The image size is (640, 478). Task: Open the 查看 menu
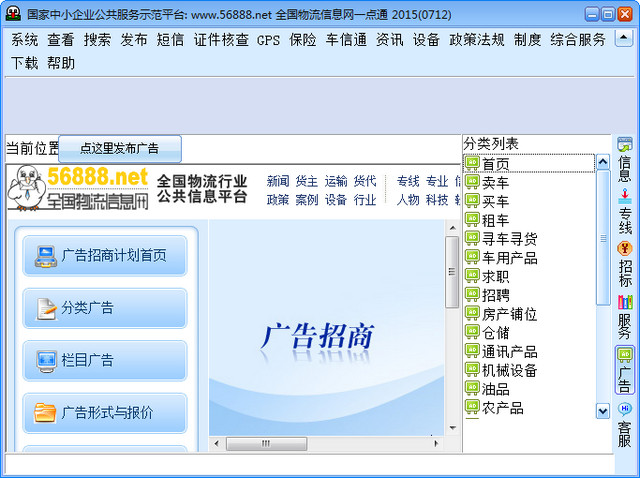point(61,40)
